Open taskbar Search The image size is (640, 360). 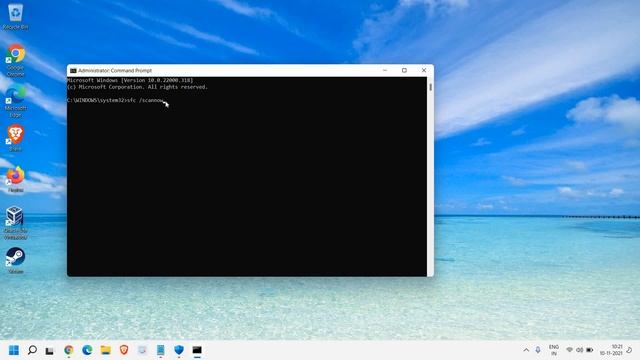tap(32, 350)
